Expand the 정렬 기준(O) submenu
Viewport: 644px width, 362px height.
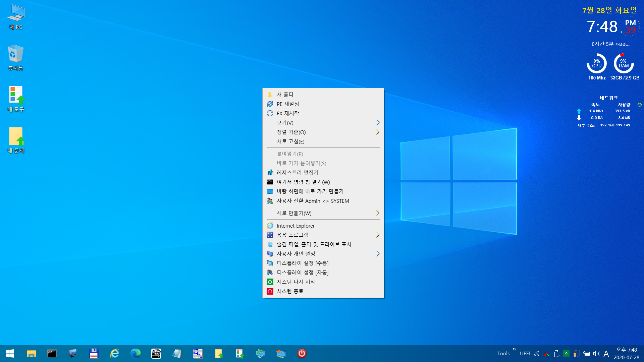tap(323, 132)
